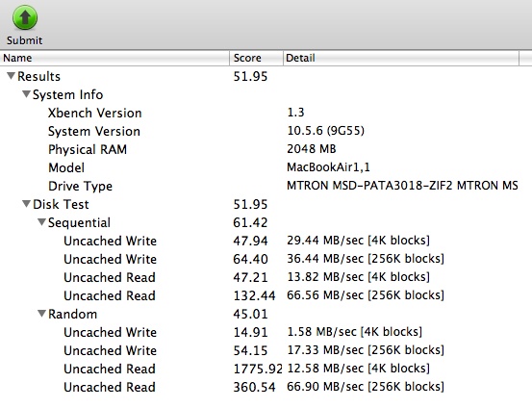
Task: Click detail 66.90 MB/sec [256K blocks]
Action: (x=366, y=387)
